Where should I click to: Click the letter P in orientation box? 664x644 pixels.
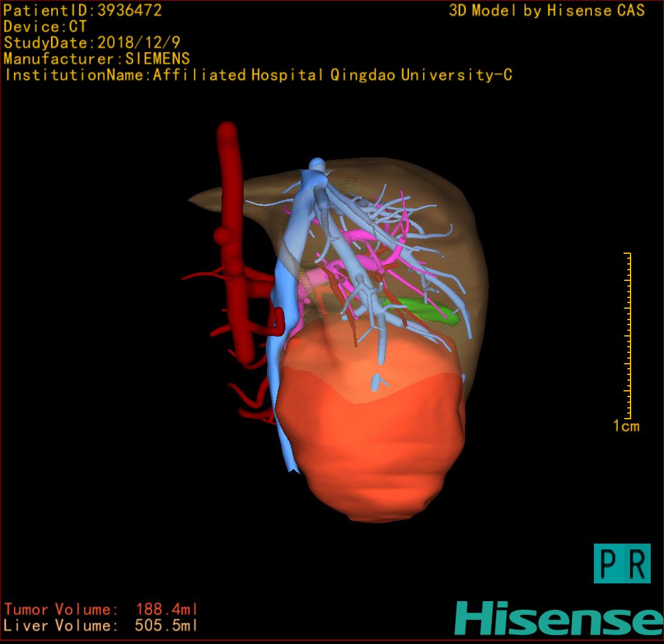click(x=608, y=564)
